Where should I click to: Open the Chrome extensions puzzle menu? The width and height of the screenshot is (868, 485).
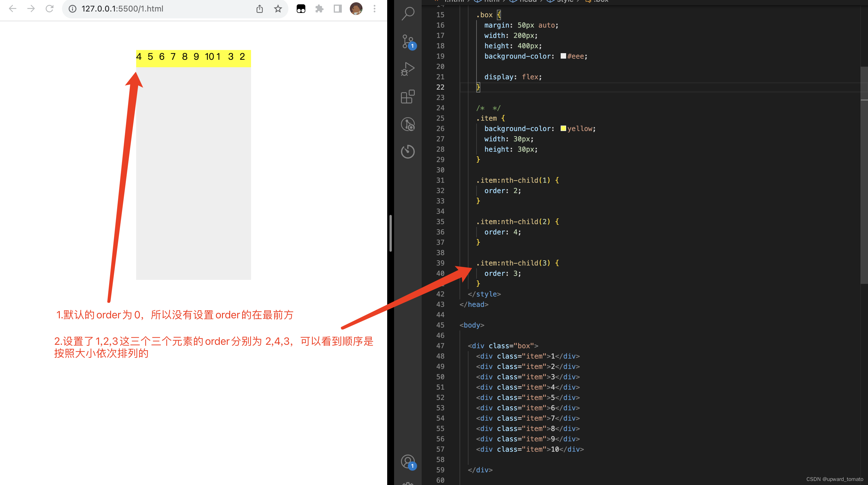click(x=319, y=9)
